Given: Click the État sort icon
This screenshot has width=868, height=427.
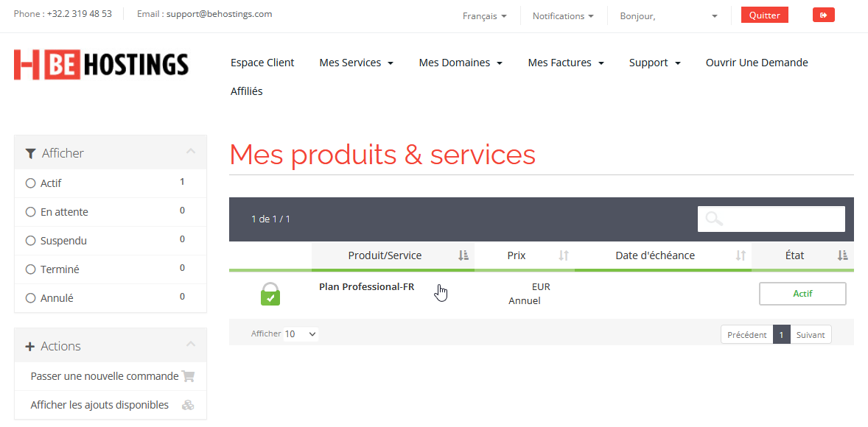Looking at the screenshot, I should 842,255.
